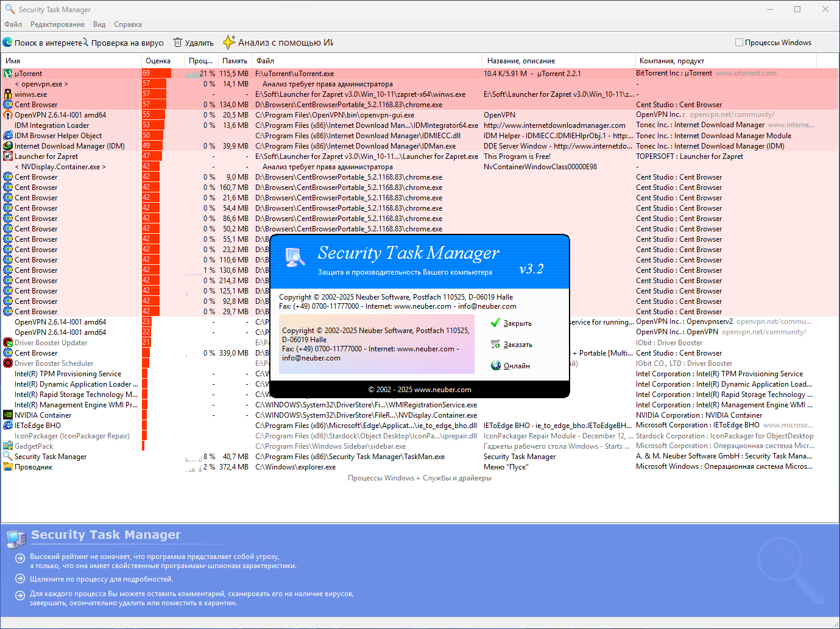Click the computer icon in the bottom panel
Screen dimensions: 840x629
pyautogui.click(x=16, y=539)
